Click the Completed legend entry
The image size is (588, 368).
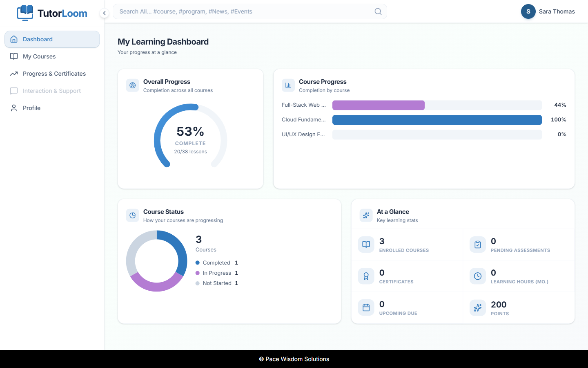[x=217, y=263]
